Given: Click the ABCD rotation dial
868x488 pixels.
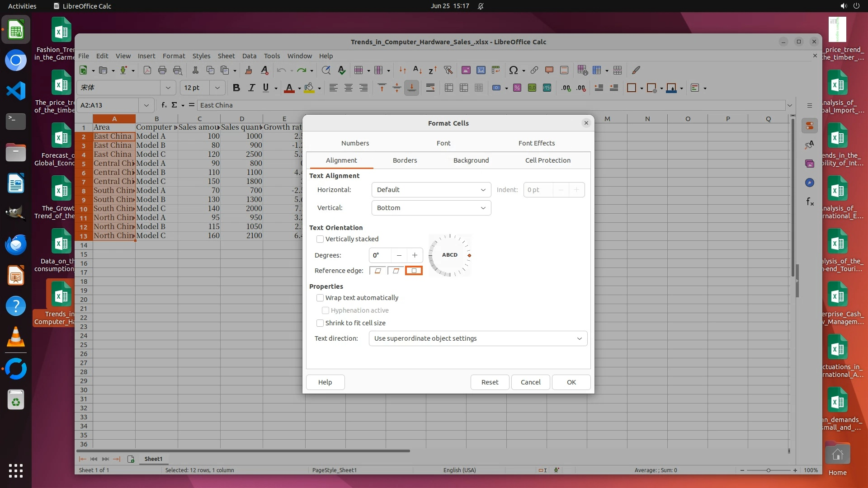Looking at the screenshot, I should coord(450,255).
